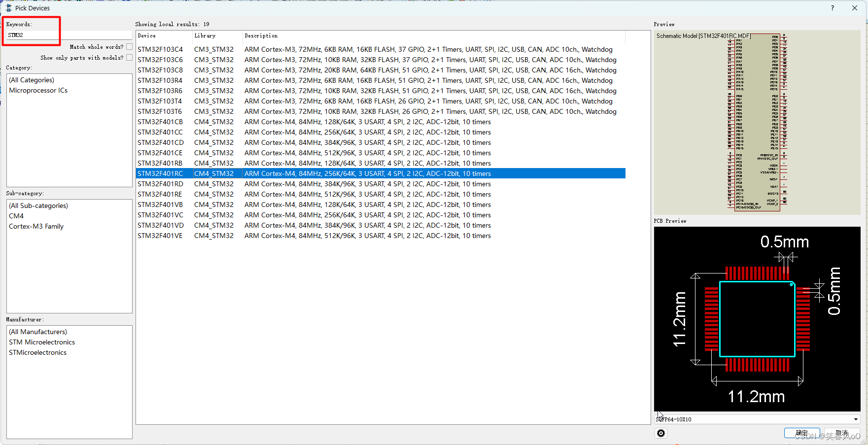Select the CM4 sub-category

16,216
